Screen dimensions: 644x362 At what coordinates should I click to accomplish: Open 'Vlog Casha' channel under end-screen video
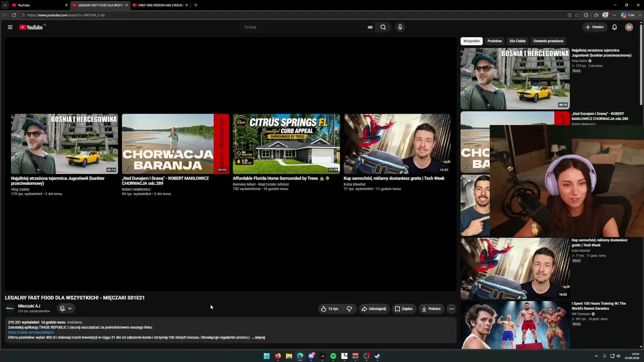pyautogui.click(x=20, y=189)
